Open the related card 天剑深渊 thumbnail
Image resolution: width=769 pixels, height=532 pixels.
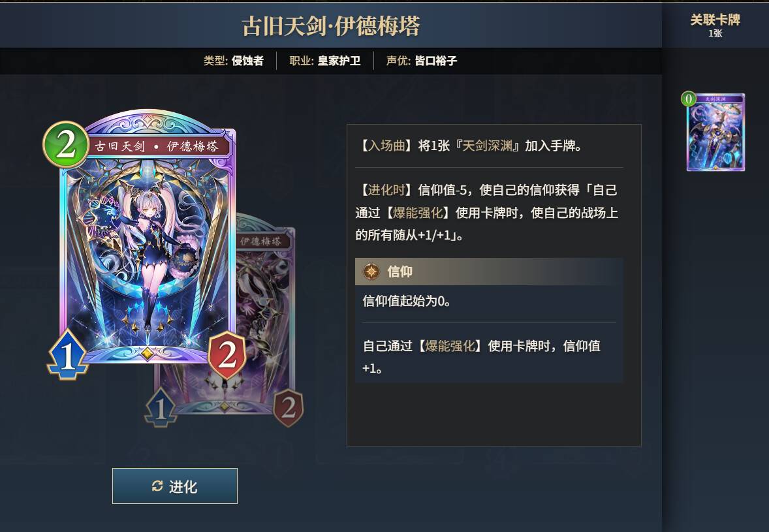[715, 133]
